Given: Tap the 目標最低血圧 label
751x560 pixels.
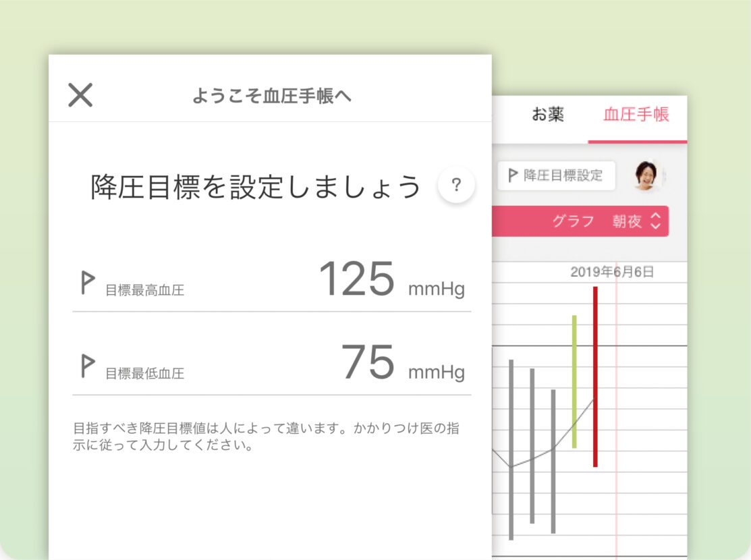Looking at the screenshot, I should pos(144,373).
